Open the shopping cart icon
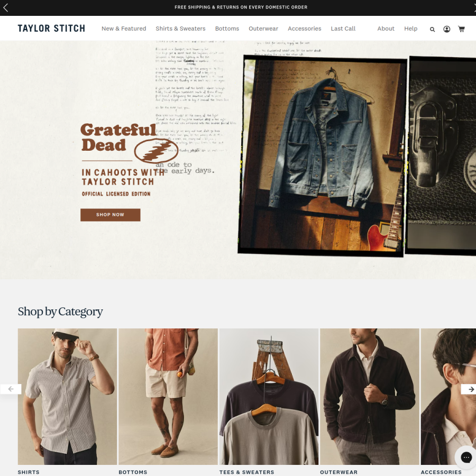 tap(461, 29)
